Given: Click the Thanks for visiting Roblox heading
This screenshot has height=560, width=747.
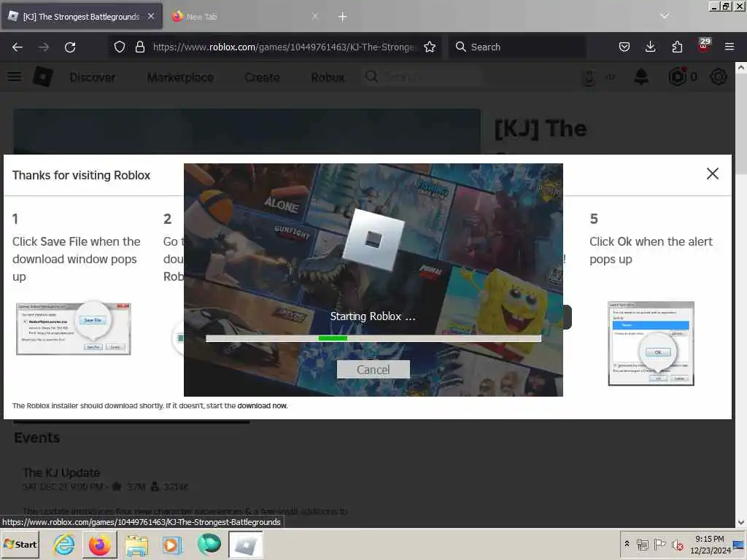Looking at the screenshot, I should click(81, 175).
